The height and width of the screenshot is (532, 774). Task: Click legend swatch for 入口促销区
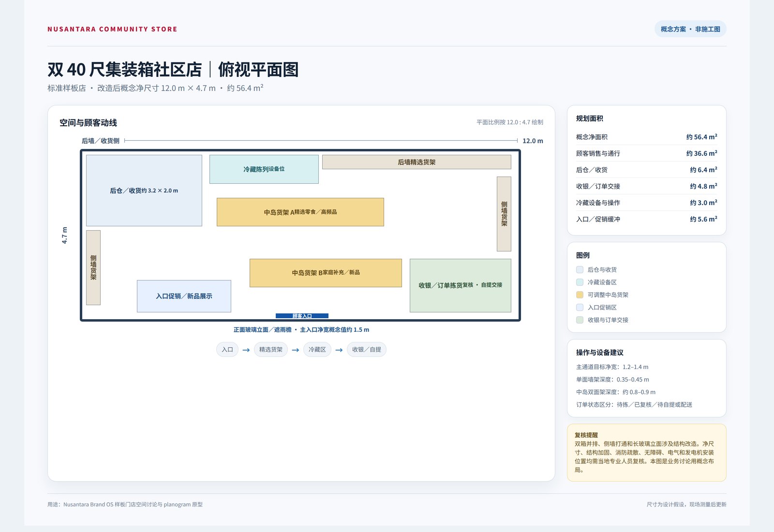pos(580,308)
